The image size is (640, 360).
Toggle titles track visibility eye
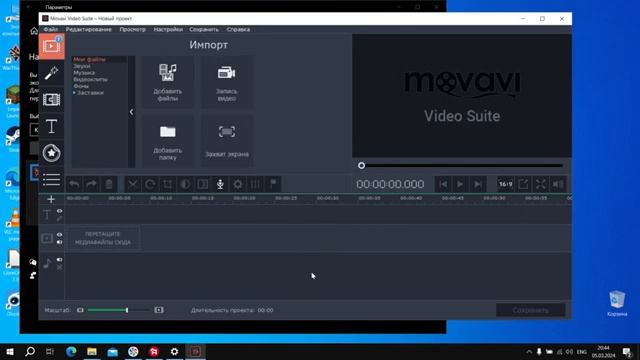coord(60,211)
